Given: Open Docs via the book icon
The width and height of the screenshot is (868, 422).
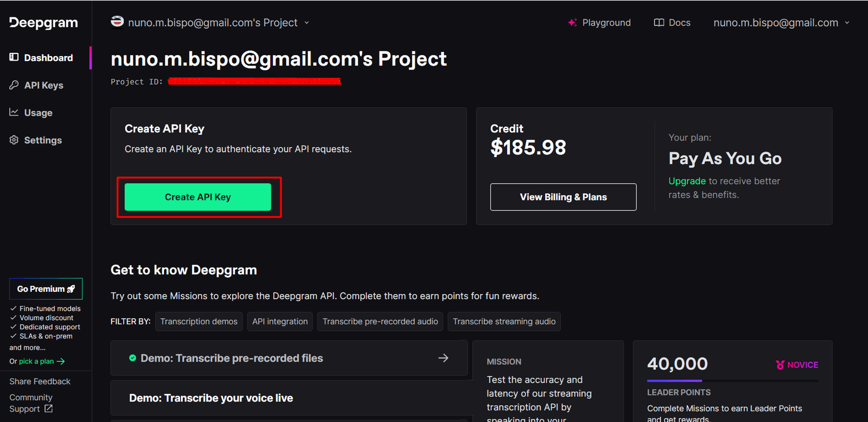Looking at the screenshot, I should click(x=659, y=22).
